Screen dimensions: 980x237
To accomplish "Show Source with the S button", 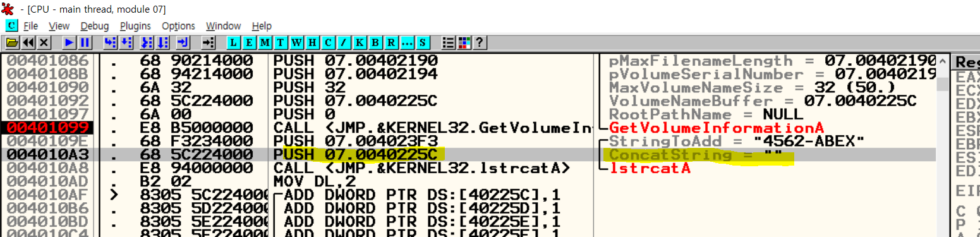I will click(423, 43).
